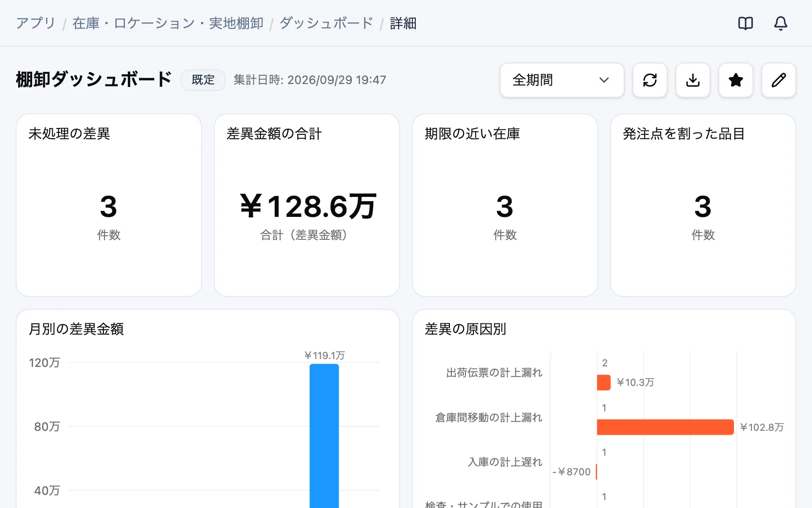Open the 全期間 period dropdown
The height and width of the screenshot is (508, 812).
pos(562,80)
